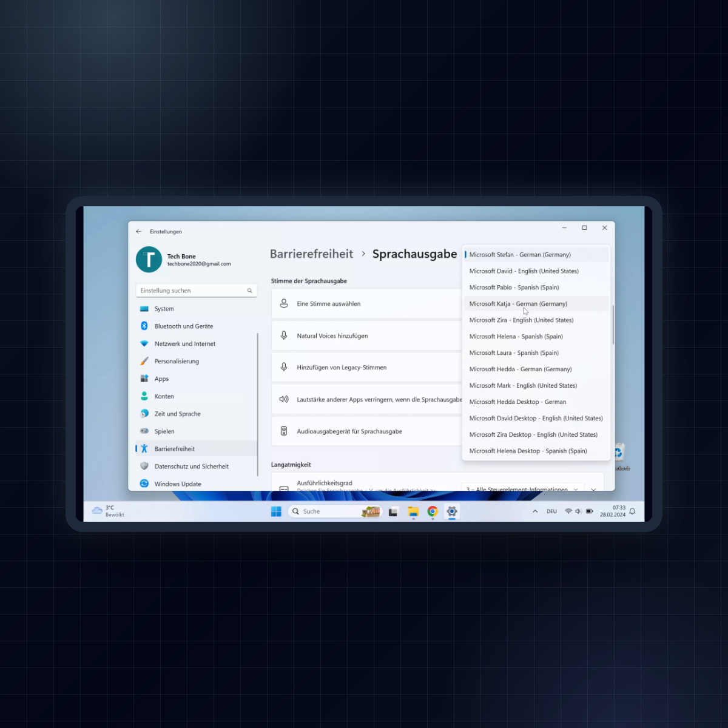Choose Microsoft Katja - German (Germany)

coord(536,304)
